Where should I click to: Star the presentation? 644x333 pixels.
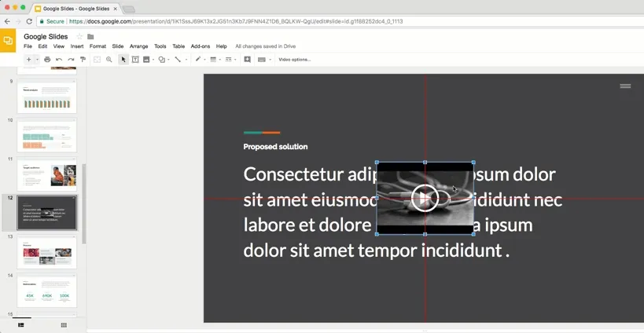[79, 36]
